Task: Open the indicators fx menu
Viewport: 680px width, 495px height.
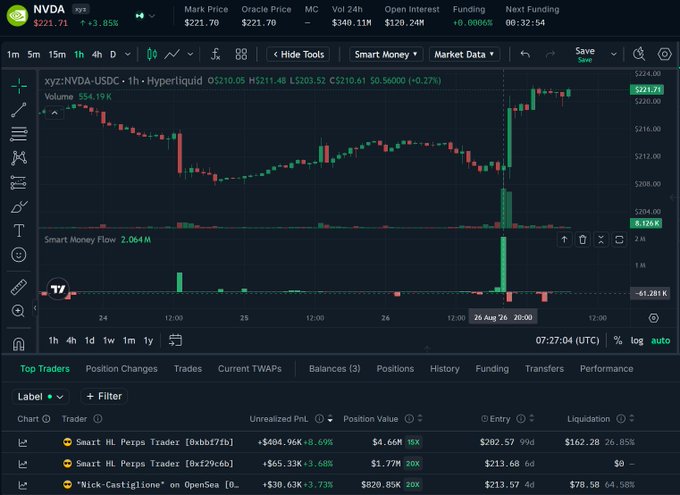Action: [x=216, y=54]
